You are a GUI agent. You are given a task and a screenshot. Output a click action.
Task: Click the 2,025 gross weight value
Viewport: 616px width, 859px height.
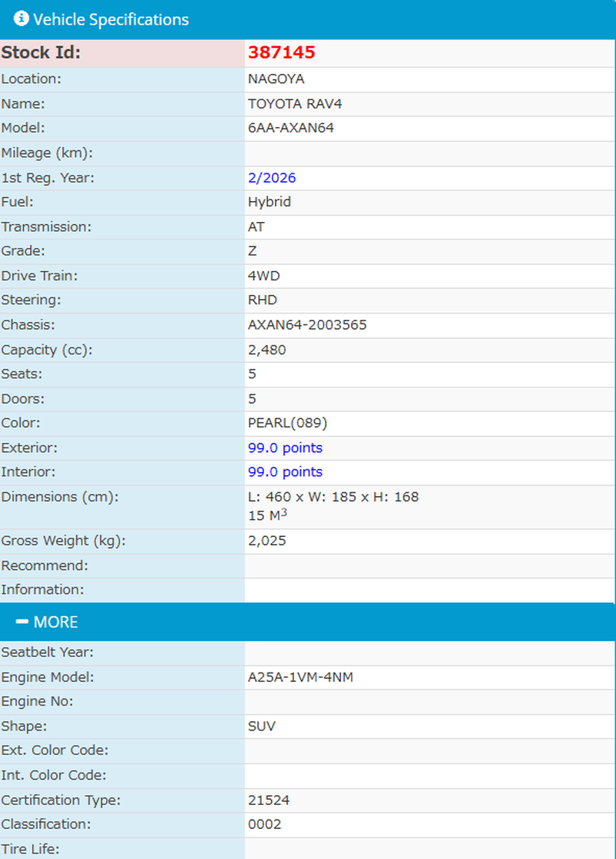pyautogui.click(x=266, y=541)
